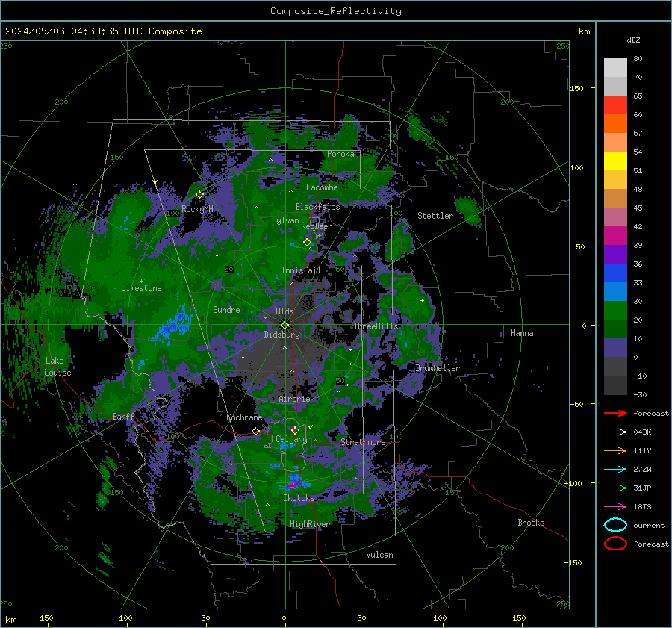Screen dimensions: 672x628
Task: Pick the bright green 20–30 dBZ swatch
Action: (x=615, y=311)
